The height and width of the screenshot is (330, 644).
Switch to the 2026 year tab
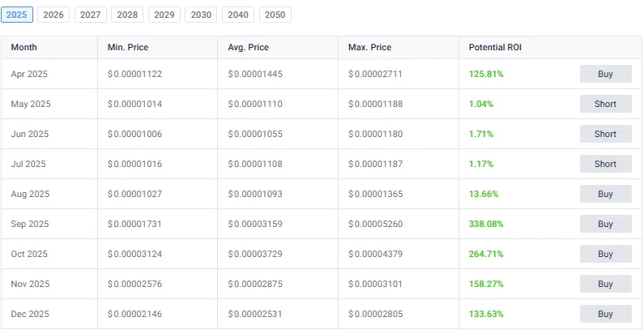pyautogui.click(x=53, y=15)
